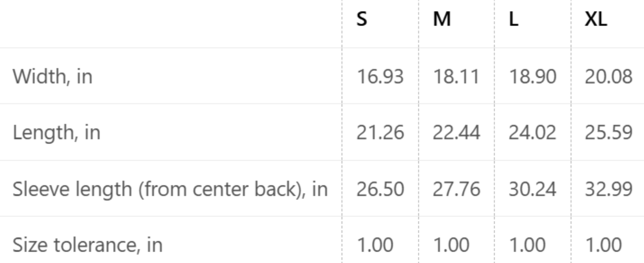The width and height of the screenshot is (644, 263).
Task: Click sleeve length value 27.76
Action: pos(456,189)
